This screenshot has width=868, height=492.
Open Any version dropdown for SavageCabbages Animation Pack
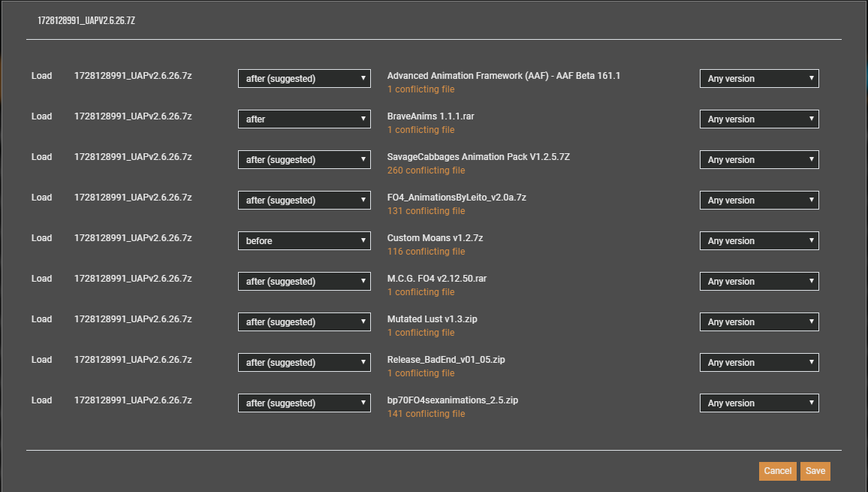pyautogui.click(x=759, y=159)
